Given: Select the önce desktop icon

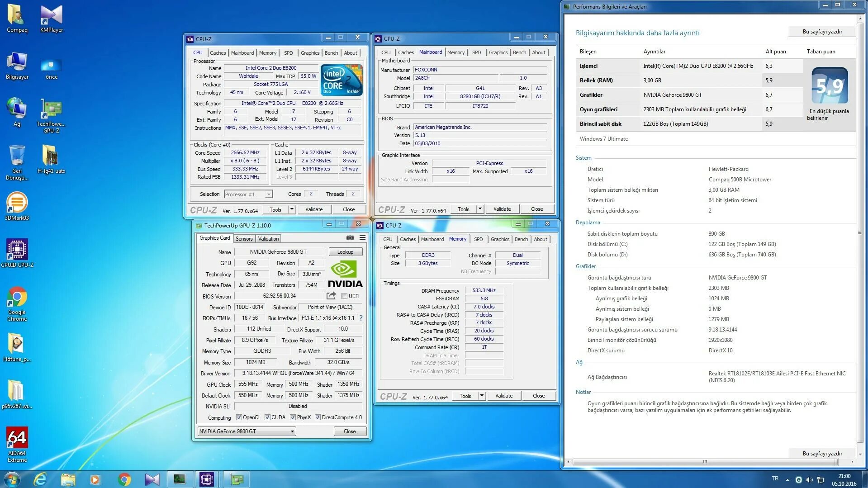Looking at the screenshot, I should [x=52, y=68].
